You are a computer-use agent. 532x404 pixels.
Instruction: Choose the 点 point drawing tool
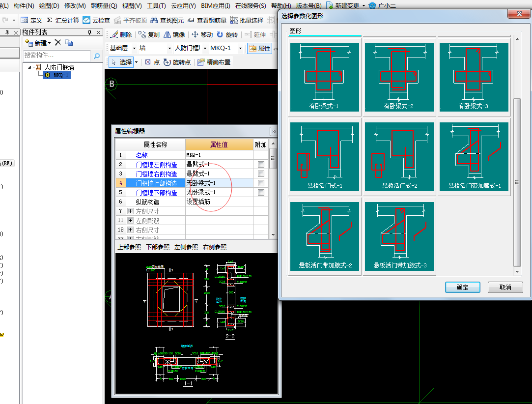point(152,62)
